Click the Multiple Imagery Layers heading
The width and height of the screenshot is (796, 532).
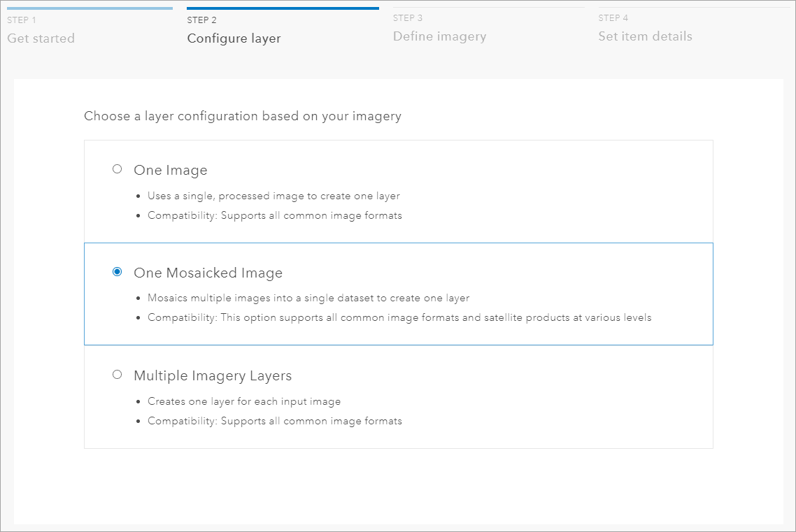213,375
